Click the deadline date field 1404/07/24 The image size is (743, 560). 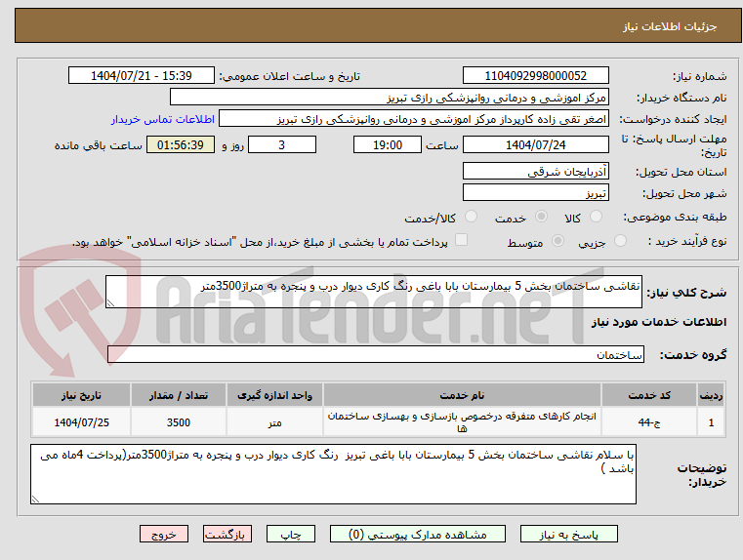[535, 144]
